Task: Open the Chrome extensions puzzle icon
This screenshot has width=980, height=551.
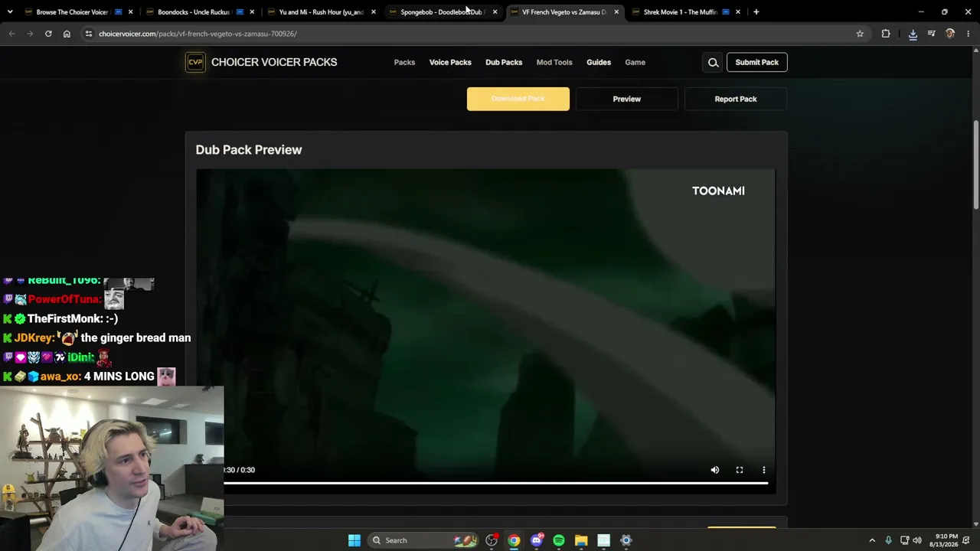Action: 886,34
